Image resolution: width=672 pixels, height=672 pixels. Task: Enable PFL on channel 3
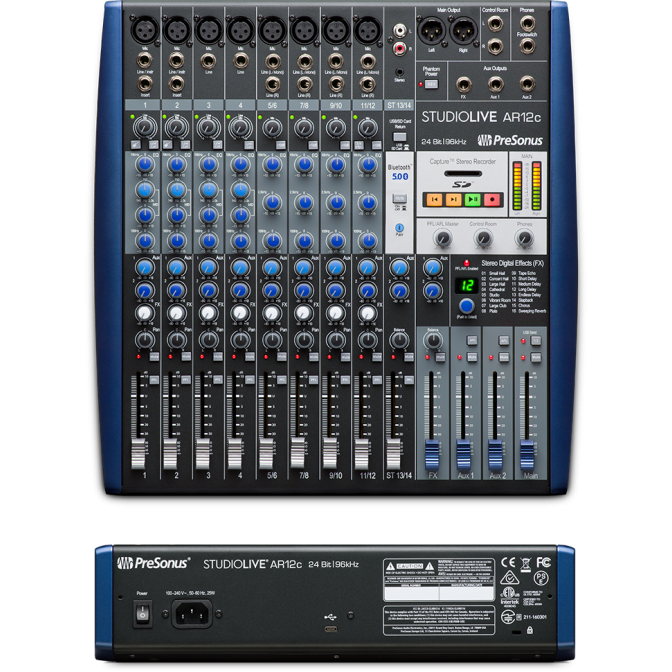[218, 380]
